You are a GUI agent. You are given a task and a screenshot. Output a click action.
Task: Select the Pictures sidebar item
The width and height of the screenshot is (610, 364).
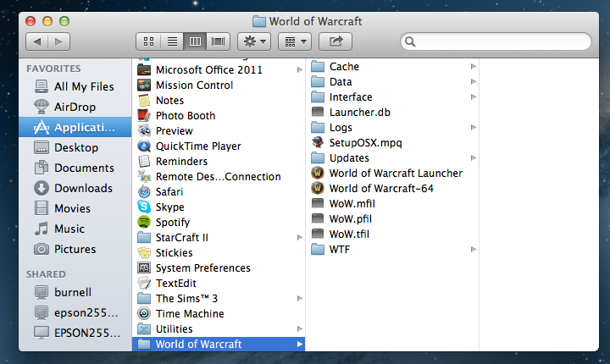point(75,249)
